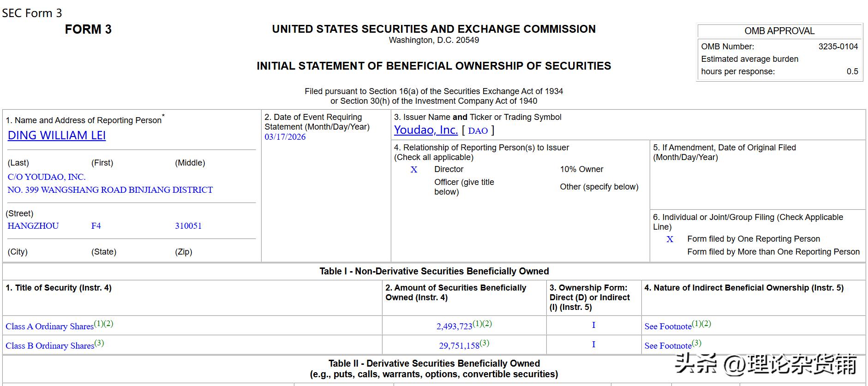Check the Officer (give title below) option
Viewport: 868px width, 386px height.
point(464,187)
